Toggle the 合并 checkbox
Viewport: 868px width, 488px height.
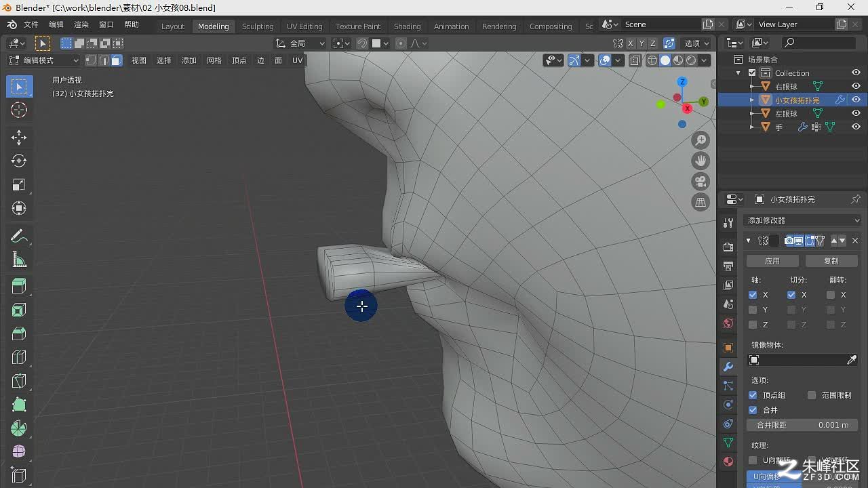point(753,410)
